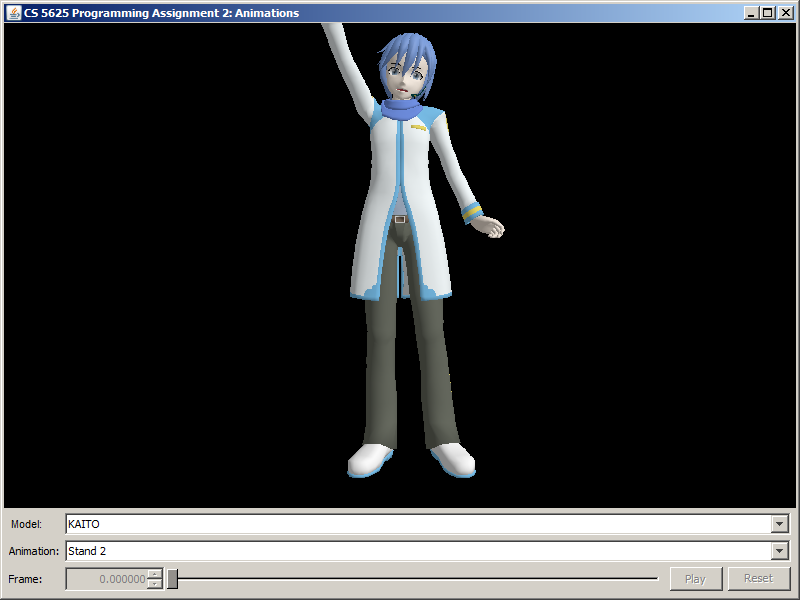Click the frame slider thumb
800x600 pixels.
[172, 578]
